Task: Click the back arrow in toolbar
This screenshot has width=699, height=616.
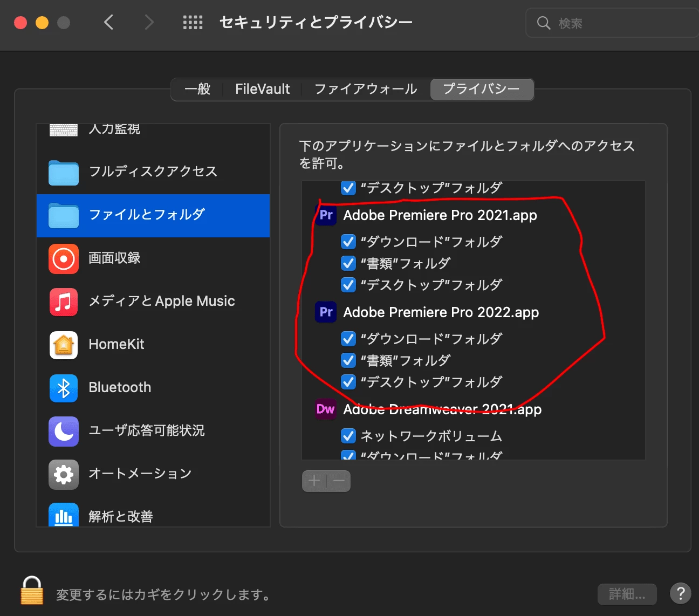Action: [108, 22]
